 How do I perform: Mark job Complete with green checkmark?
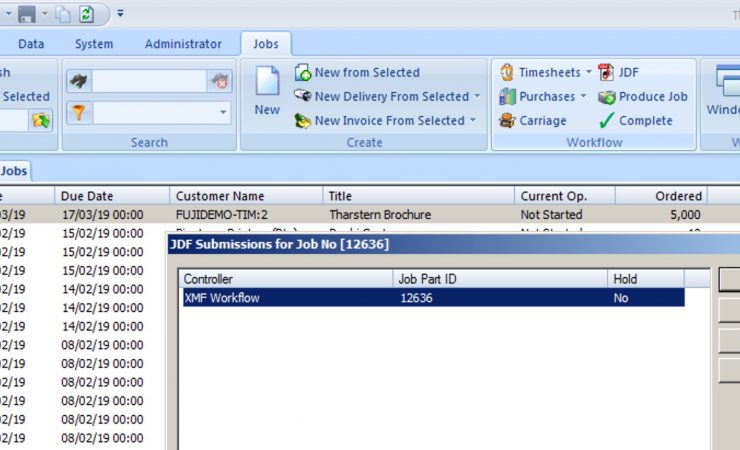tap(606, 121)
